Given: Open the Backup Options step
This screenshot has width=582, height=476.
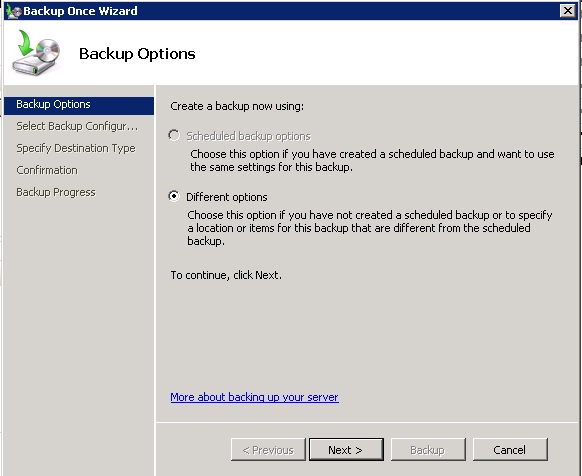Looking at the screenshot, I should pyautogui.click(x=79, y=105).
